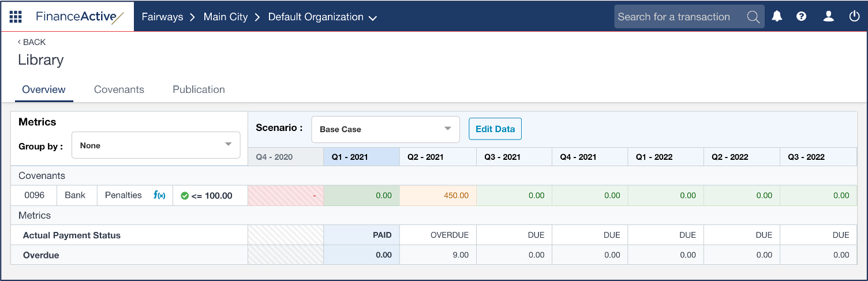868x281 pixels.
Task: Switch to the Publication tab
Action: pos(199,89)
